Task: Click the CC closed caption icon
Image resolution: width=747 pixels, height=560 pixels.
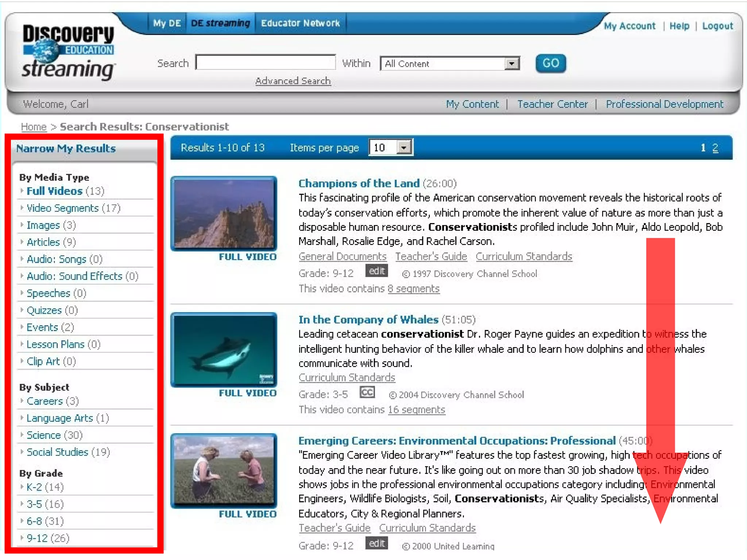Action: [367, 392]
